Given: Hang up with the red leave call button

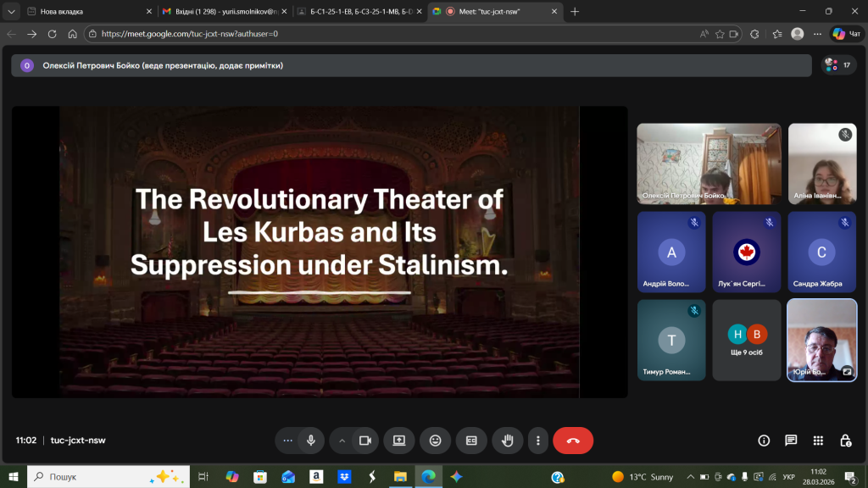Looking at the screenshot, I should click(573, 441).
